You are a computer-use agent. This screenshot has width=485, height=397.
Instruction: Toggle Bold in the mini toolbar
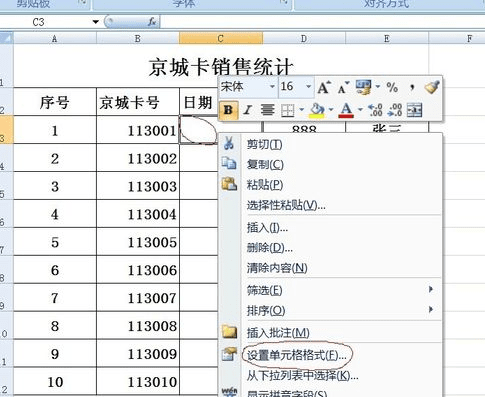pos(228,110)
